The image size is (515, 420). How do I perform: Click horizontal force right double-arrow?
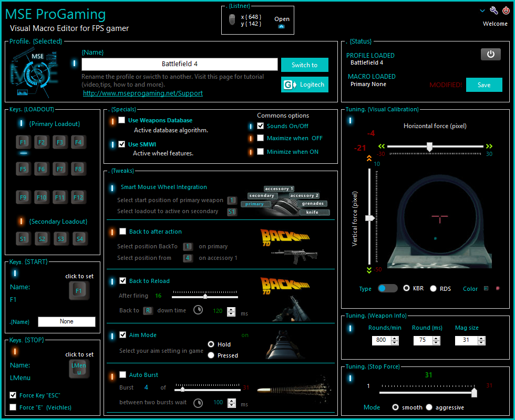coord(489,146)
